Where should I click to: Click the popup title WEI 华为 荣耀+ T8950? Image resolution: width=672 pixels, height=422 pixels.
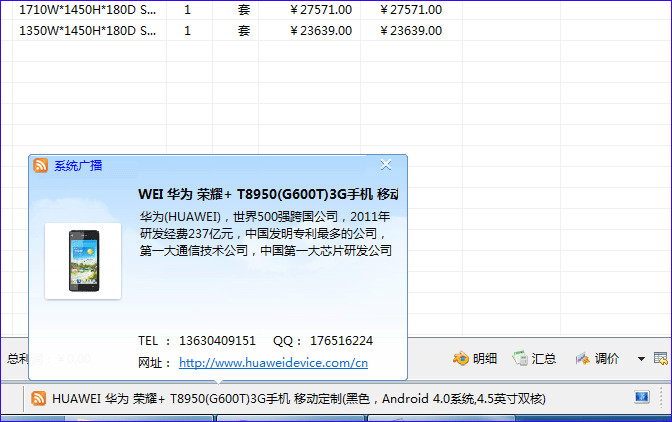coord(268,195)
